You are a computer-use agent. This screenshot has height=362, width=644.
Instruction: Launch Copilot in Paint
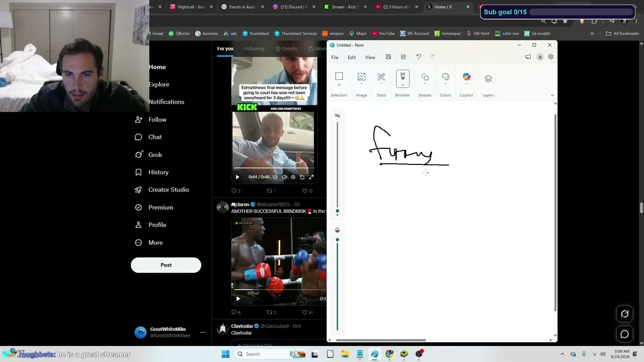[x=466, y=77]
